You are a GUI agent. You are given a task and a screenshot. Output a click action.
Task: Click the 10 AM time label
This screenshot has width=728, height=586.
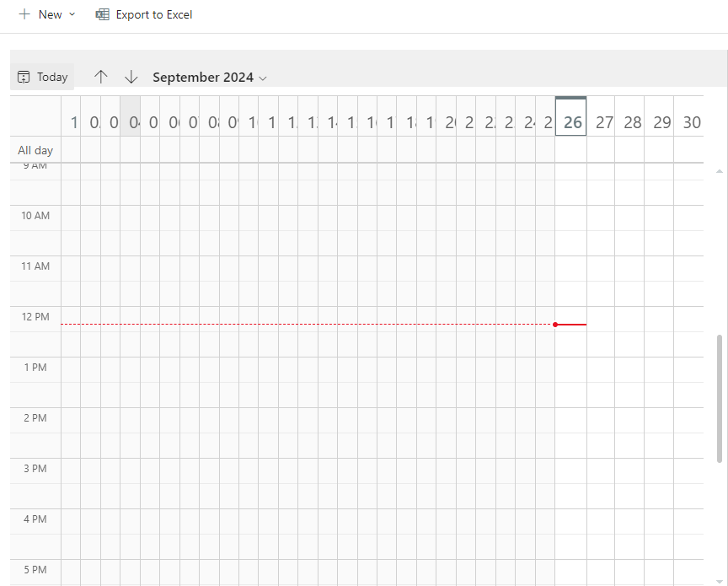pyautogui.click(x=35, y=216)
